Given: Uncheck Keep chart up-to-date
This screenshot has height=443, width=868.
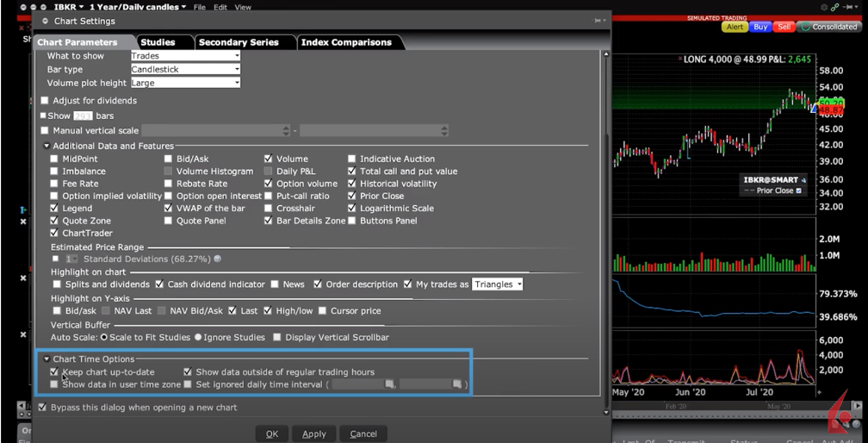Looking at the screenshot, I should (x=55, y=372).
